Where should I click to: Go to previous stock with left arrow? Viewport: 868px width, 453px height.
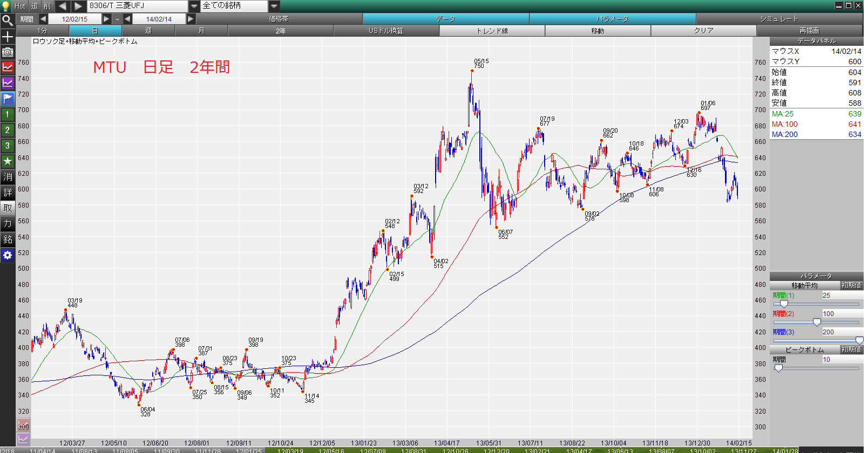[x=62, y=6]
